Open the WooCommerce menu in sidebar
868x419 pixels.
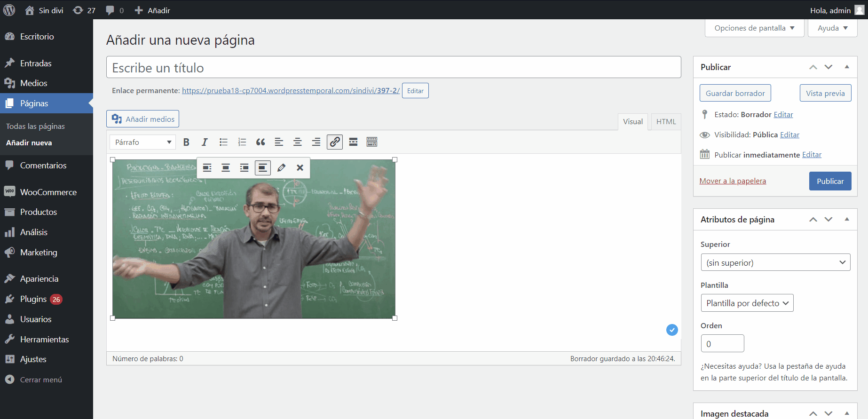pos(48,192)
